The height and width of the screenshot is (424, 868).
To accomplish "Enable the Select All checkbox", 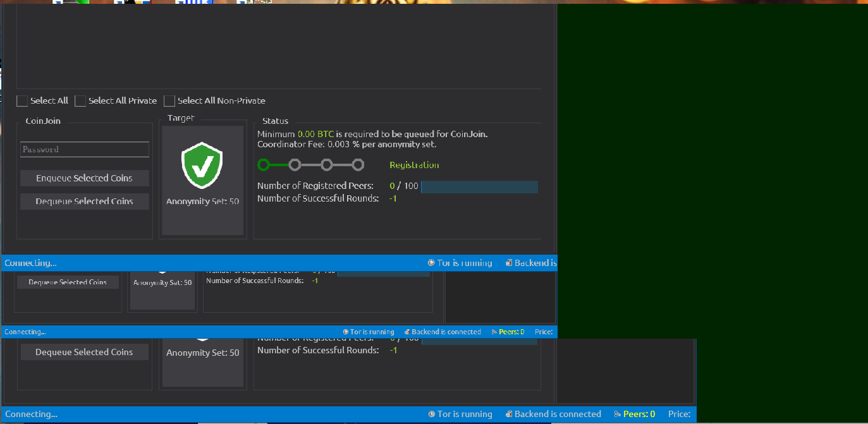I will pyautogui.click(x=22, y=100).
